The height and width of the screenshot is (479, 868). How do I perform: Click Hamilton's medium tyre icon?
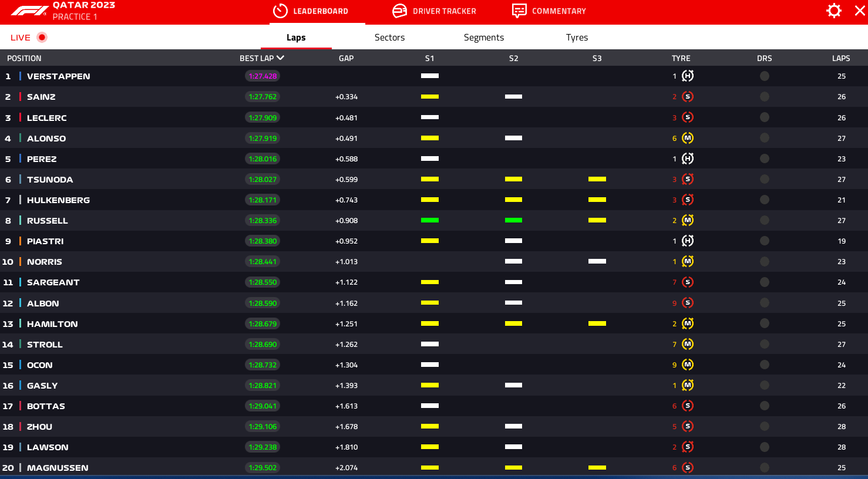click(x=688, y=323)
